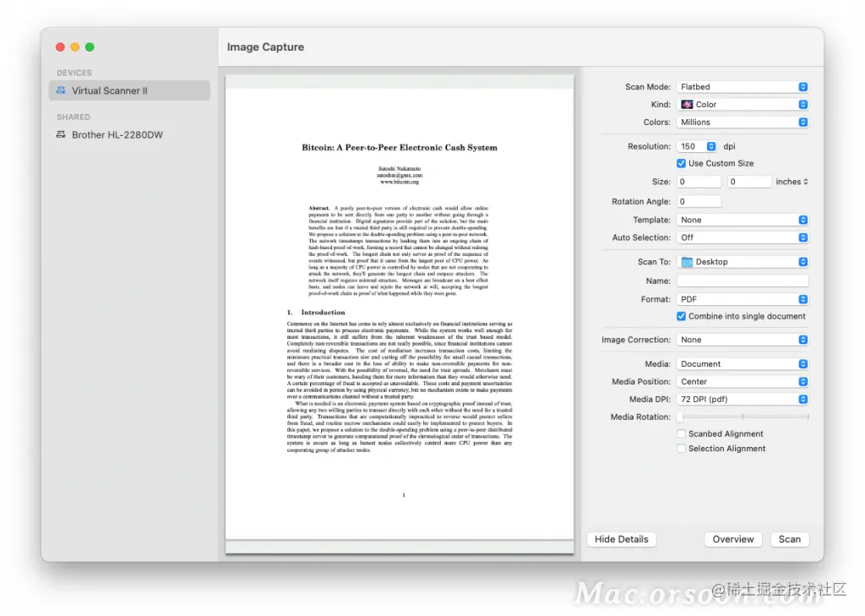
Task: Open the Media DPI dropdown
Action: click(x=743, y=399)
